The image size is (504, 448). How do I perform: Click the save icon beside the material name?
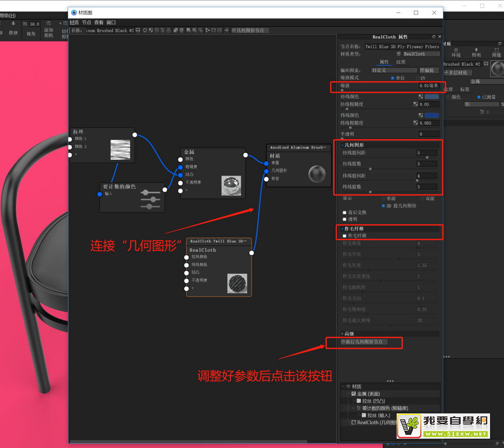pos(138,30)
